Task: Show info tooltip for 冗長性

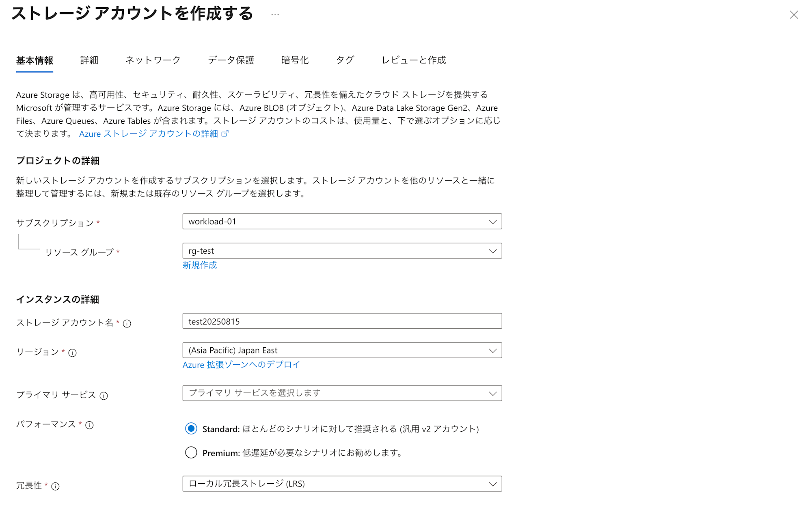Action: [55, 486]
